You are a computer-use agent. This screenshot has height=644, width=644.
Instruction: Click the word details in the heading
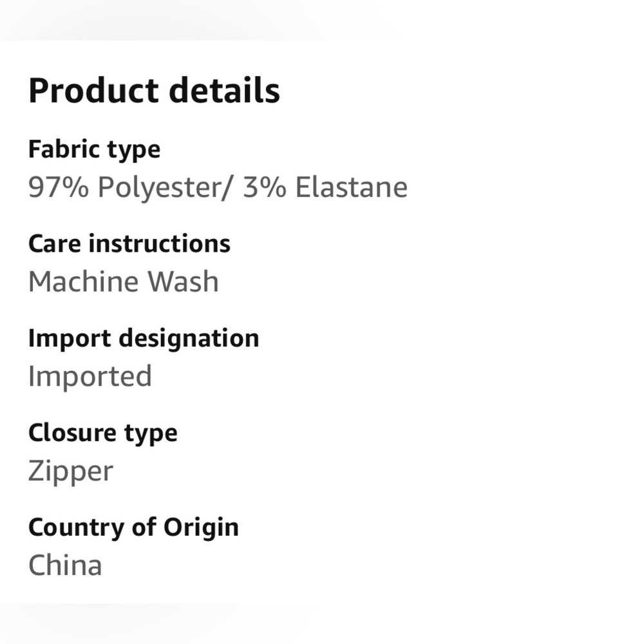(224, 90)
